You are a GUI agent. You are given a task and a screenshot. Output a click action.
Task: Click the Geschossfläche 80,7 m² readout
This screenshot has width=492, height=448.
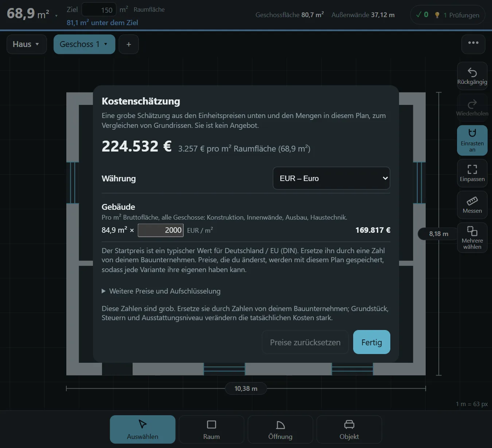290,15
